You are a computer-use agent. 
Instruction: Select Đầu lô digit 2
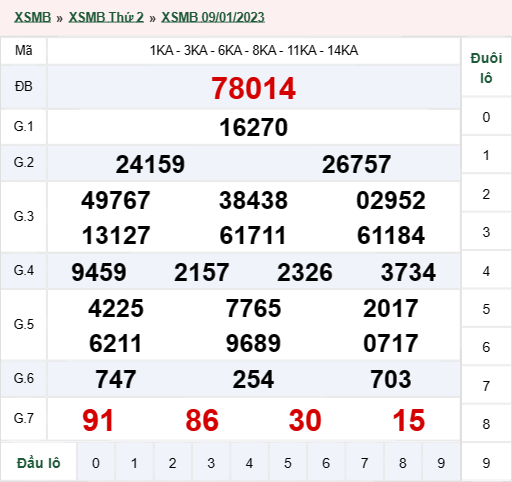(x=172, y=463)
